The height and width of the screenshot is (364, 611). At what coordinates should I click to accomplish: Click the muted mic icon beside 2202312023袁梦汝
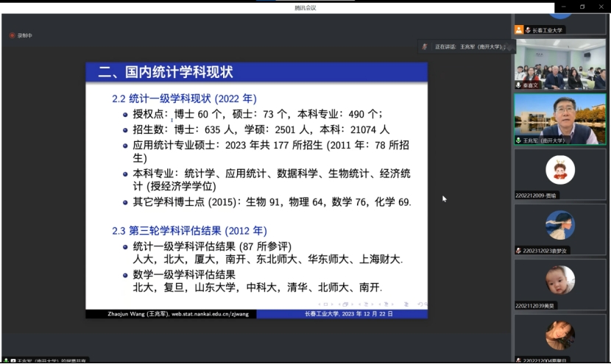click(x=519, y=250)
